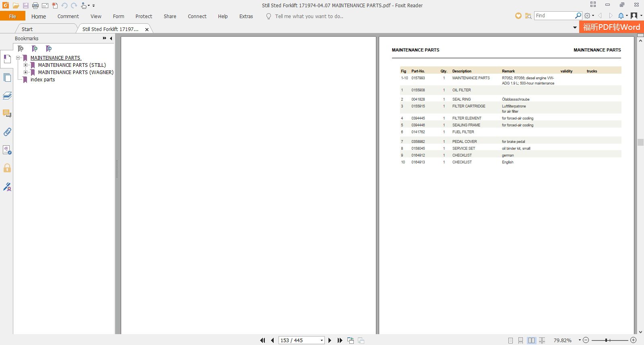Viewport: 644px width, 345px height.
Task: Click the notification bell icon
Action: point(621,16)
